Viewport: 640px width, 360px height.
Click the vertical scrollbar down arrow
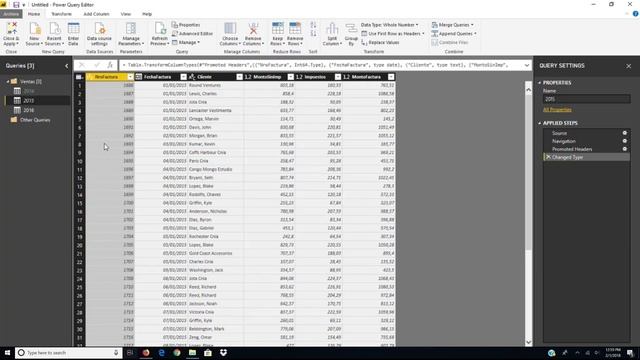[x=529, y=342]
